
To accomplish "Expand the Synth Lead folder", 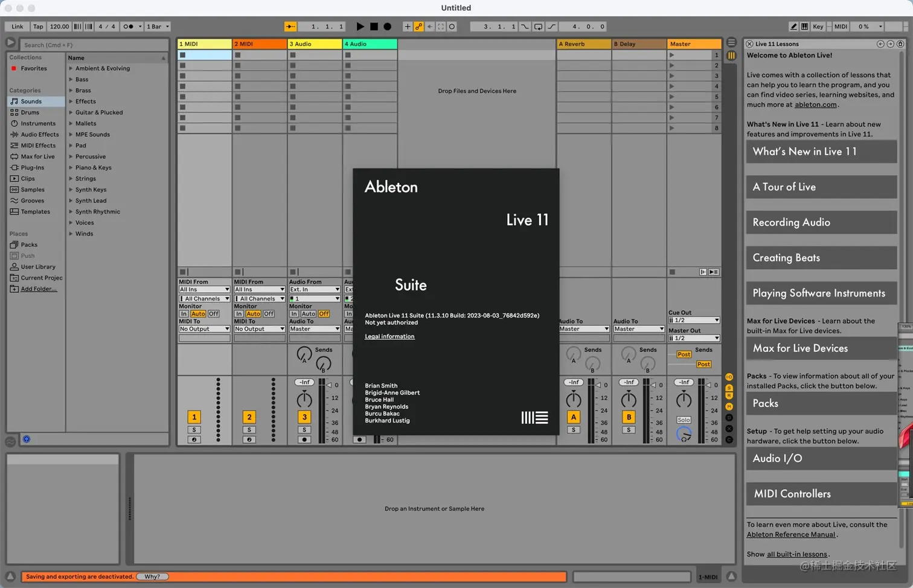I will (71, 200).
